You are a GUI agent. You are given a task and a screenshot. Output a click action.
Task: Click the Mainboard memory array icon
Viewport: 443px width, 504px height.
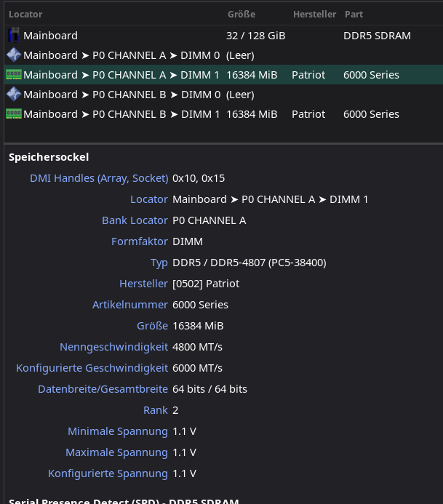(13, 35)
